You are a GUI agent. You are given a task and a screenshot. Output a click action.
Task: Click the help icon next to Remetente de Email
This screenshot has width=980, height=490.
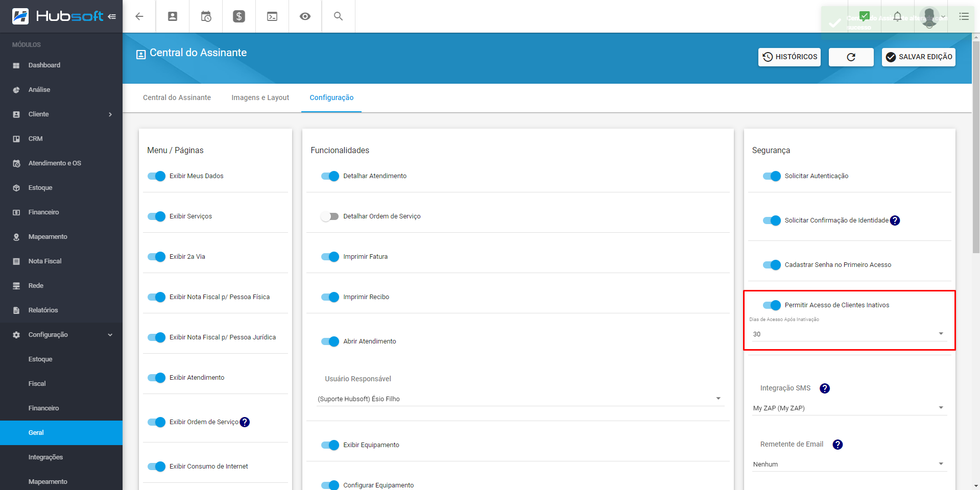(838, 445)
